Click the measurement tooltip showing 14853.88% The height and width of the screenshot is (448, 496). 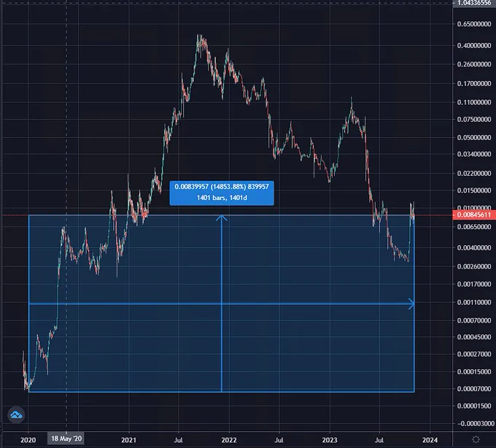[x=222, y=193]
